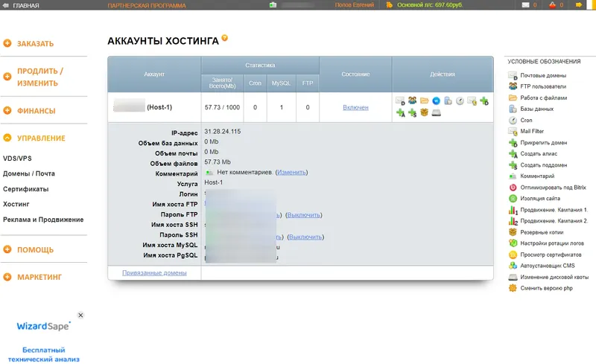Image resolution: width=596 pixels, height=364 pixels.
Task: Click Изменить link next to the comment
Action: 291,173
